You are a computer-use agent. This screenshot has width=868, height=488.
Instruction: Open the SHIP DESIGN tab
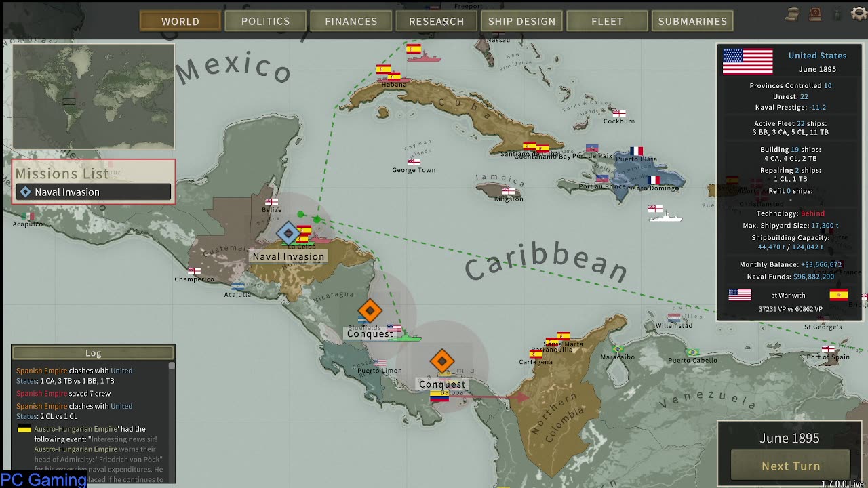521,21
